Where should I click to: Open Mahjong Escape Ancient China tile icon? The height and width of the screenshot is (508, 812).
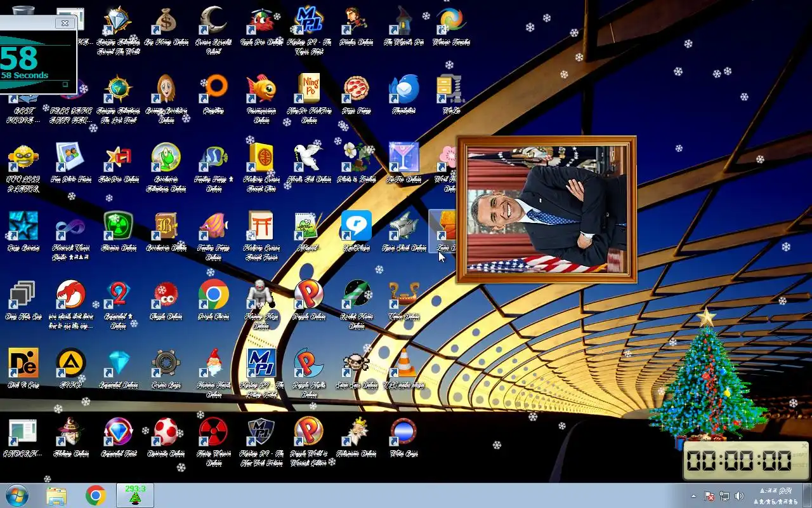pos(261,157)
